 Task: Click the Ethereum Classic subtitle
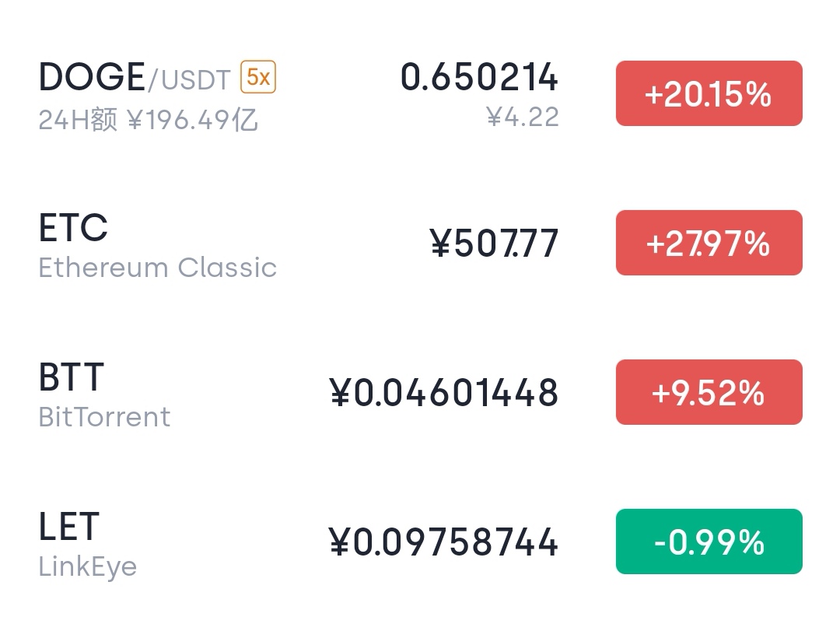(158, 268)
